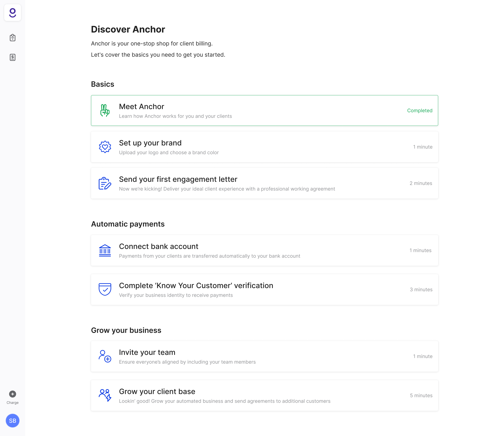The image size is (504, 436).
Task: Click the peace hand icon on Meet Anchor
Action: [x=105, y=110]
